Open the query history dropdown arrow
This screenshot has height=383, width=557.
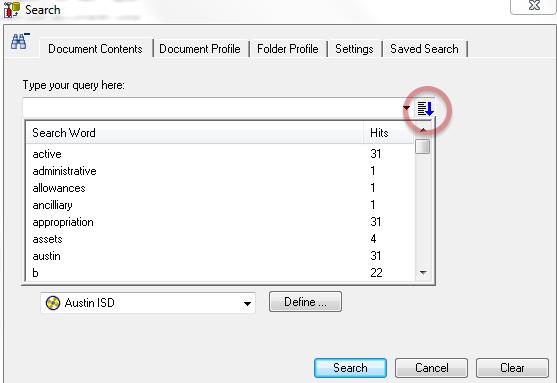point(406,108)
